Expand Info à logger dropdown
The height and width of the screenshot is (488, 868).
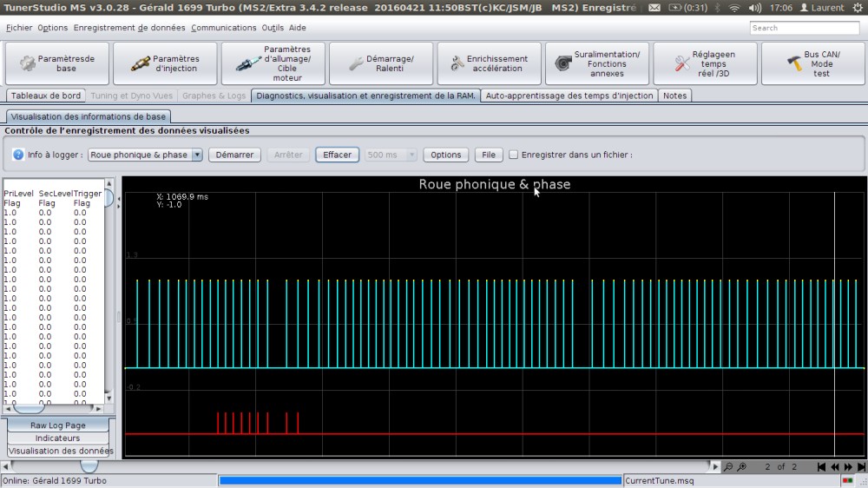tap(197, 155)
